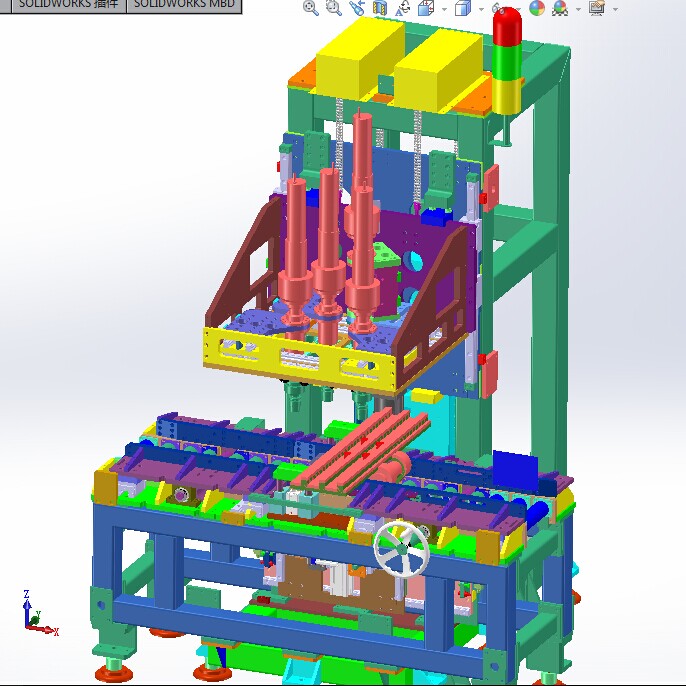Viewport: 686px width, 686px height.
Task: Open the SOLIDWORKS MBD tab
Action: (184, 6)
